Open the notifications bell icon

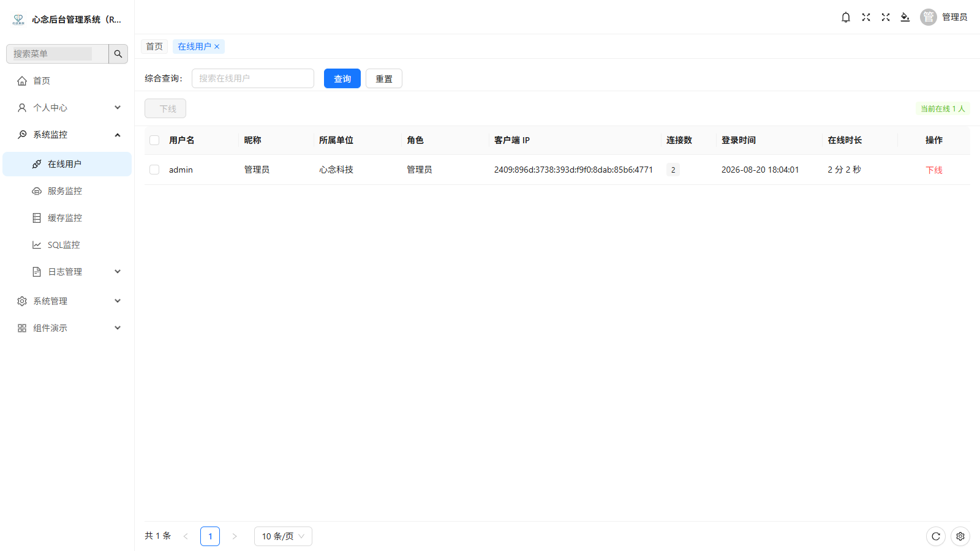(846, 17)
